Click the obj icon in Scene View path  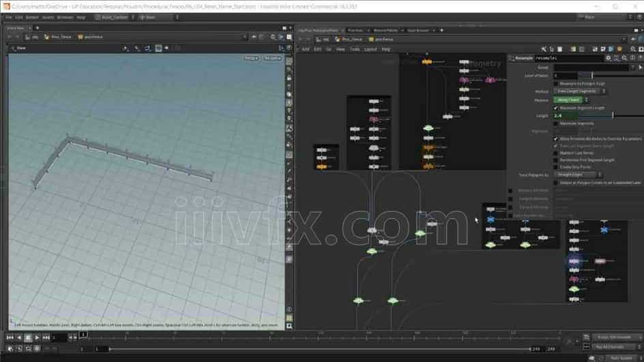point(32,37)
